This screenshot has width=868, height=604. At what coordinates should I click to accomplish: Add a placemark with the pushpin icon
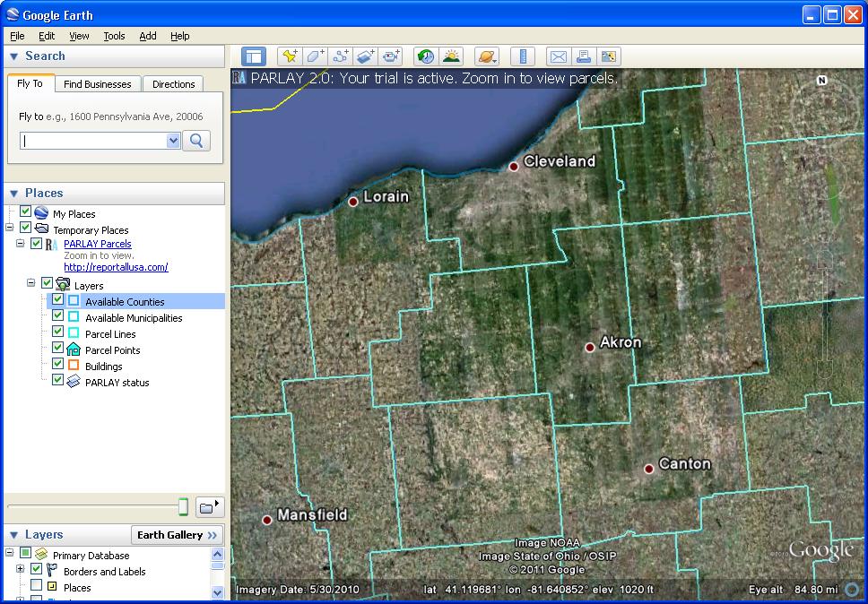[x=290, y=56]
